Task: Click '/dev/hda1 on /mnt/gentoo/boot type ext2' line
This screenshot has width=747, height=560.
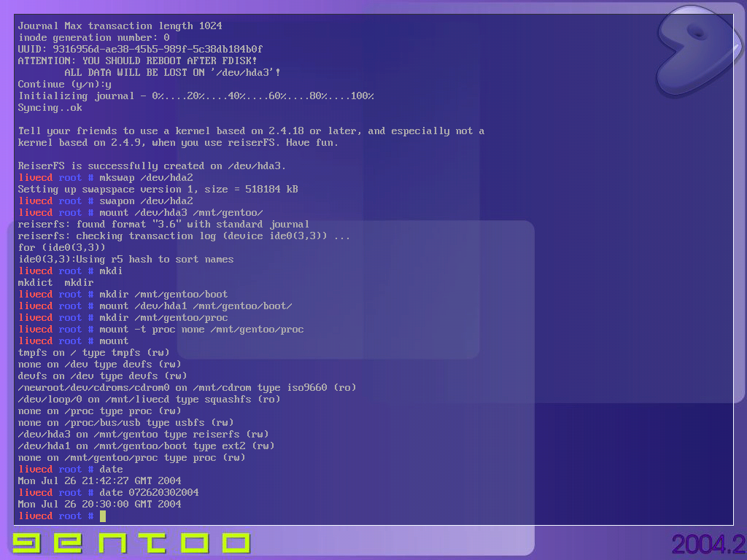Action: 146,446
